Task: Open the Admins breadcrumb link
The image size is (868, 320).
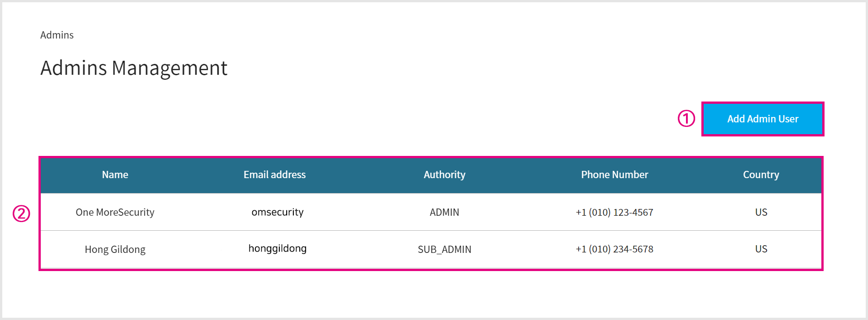Action: [x=57, y=35]
